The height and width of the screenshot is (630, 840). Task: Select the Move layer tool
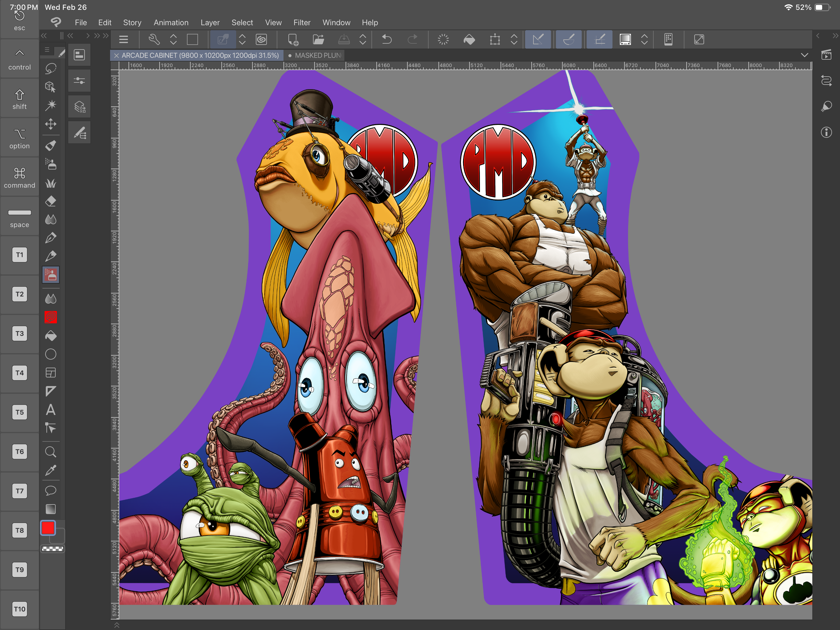50,124
